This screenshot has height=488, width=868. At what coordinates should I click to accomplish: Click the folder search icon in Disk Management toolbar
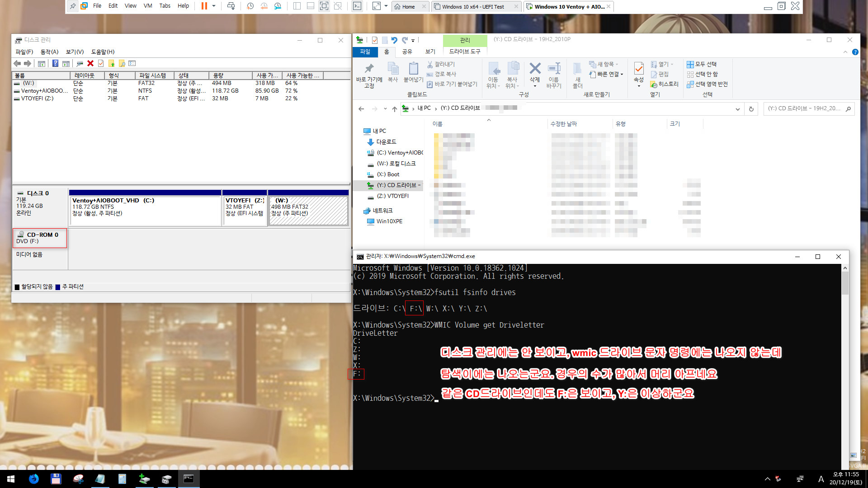click(122, 64)
